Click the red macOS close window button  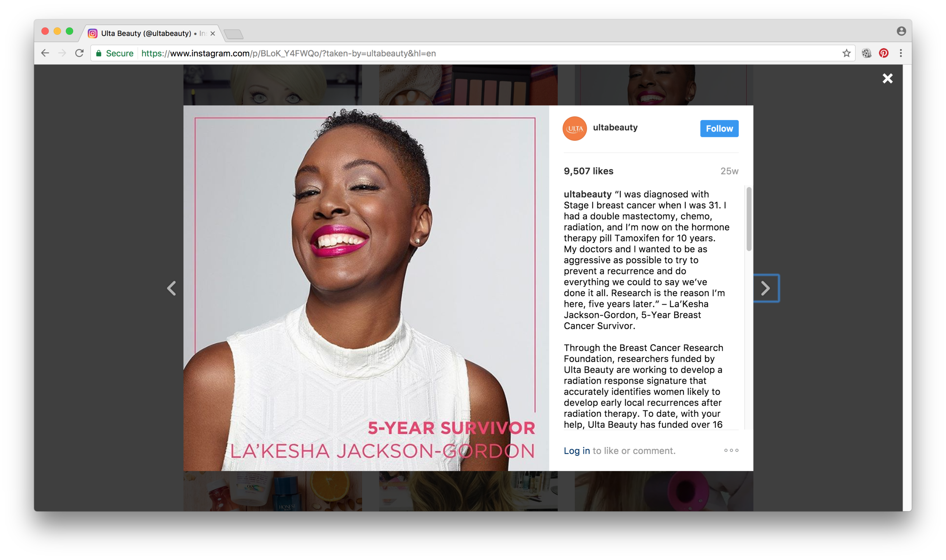[x=45, y=31]
